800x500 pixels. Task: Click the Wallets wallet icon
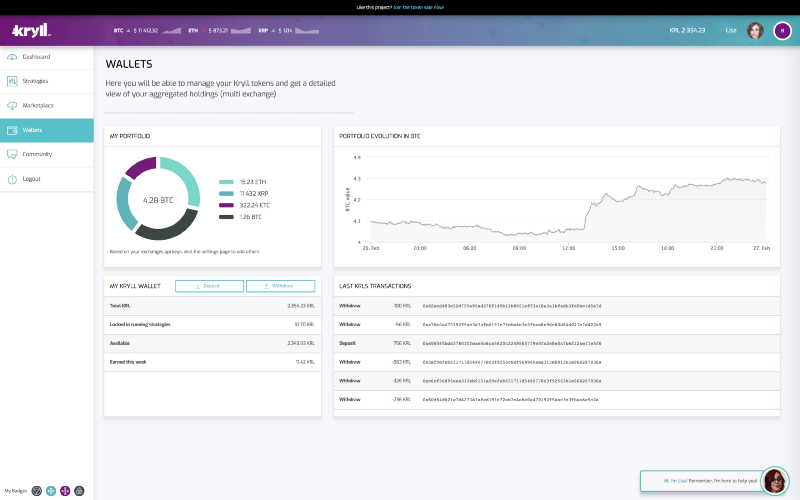click(12, 130)
